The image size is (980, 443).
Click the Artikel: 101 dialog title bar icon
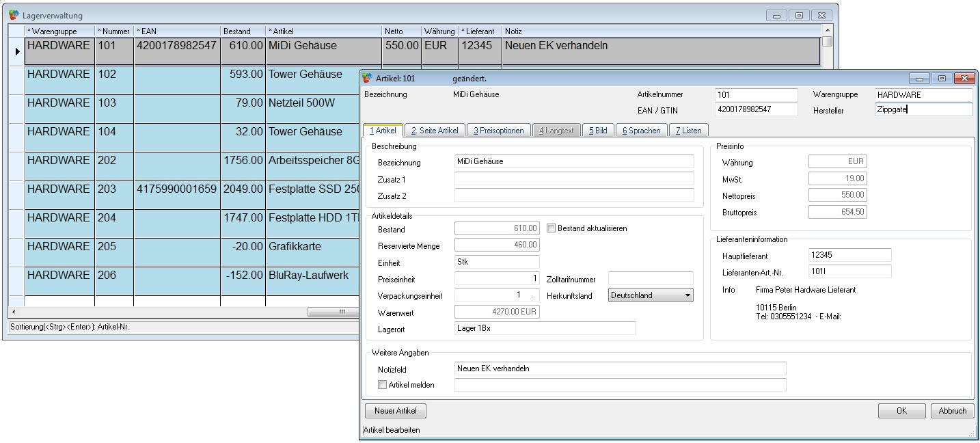pos(368,78)
